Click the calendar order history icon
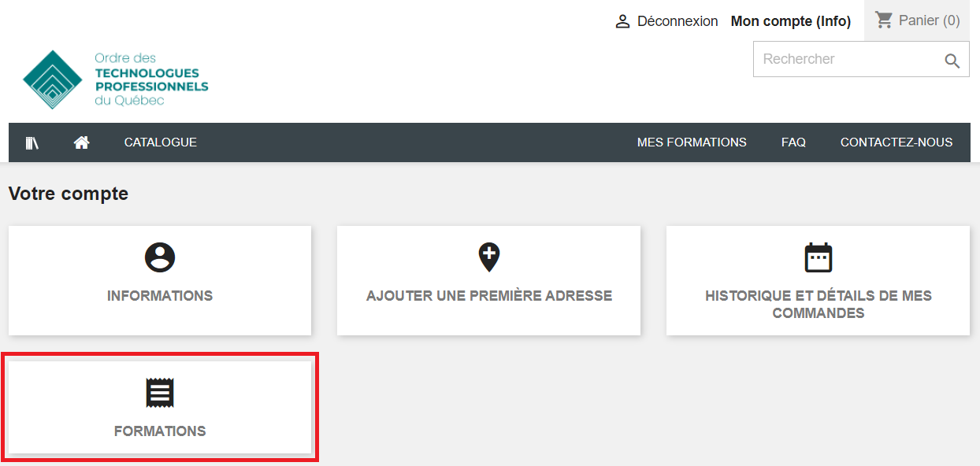The width and height of the screenshot is (980, 466). [818, 257]
